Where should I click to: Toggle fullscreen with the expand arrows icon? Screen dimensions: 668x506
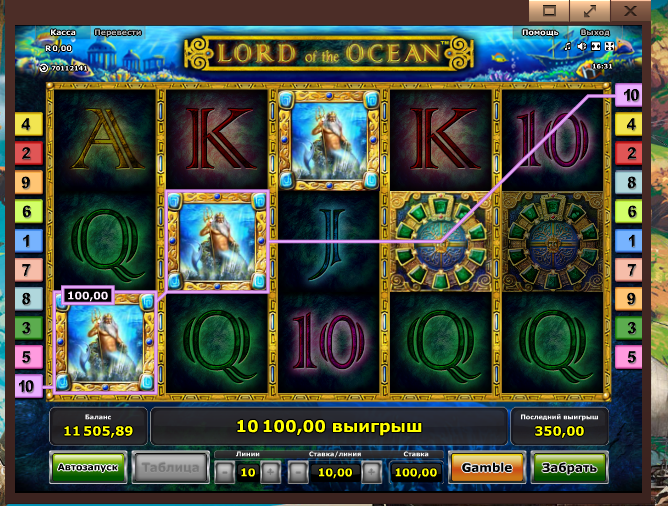pyautogui.click(x=610, y=46)
